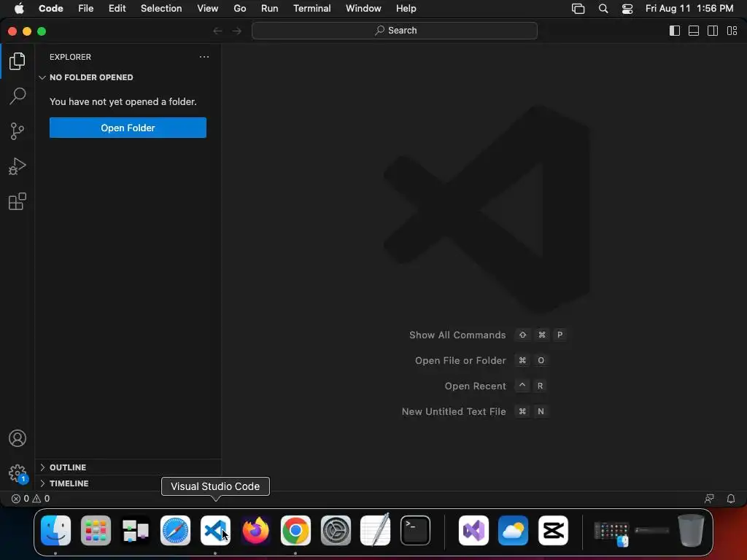Open the Weather-style cloud app in Dock
Image resolution: width=747 pixels, height=560 pixels.
pos(513,530)
